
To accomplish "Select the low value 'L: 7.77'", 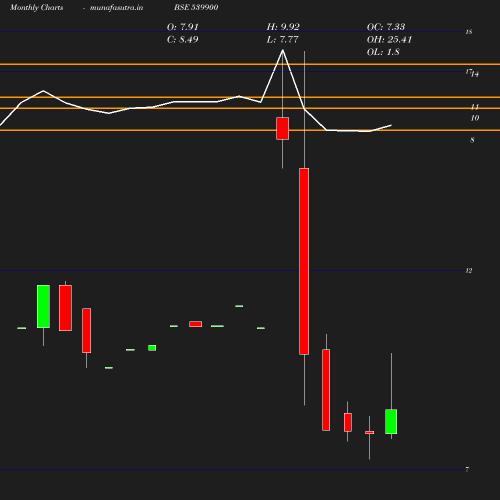I will tap(282, 39).
